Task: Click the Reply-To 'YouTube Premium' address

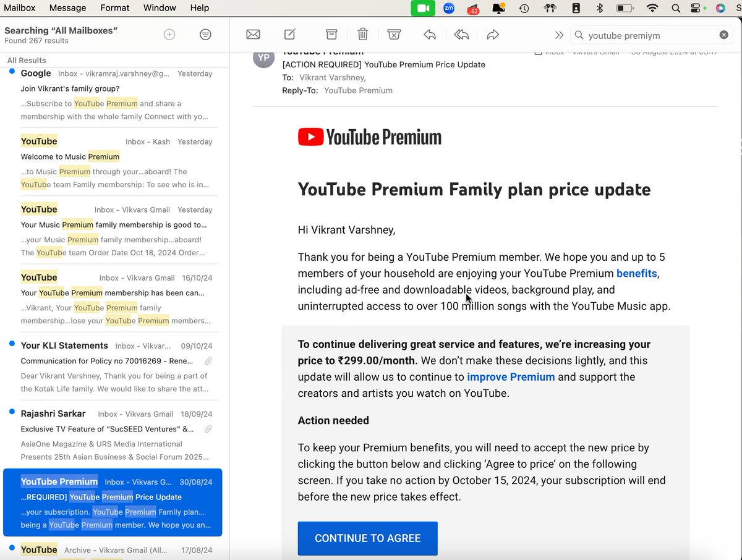Action: click(358, 90)
